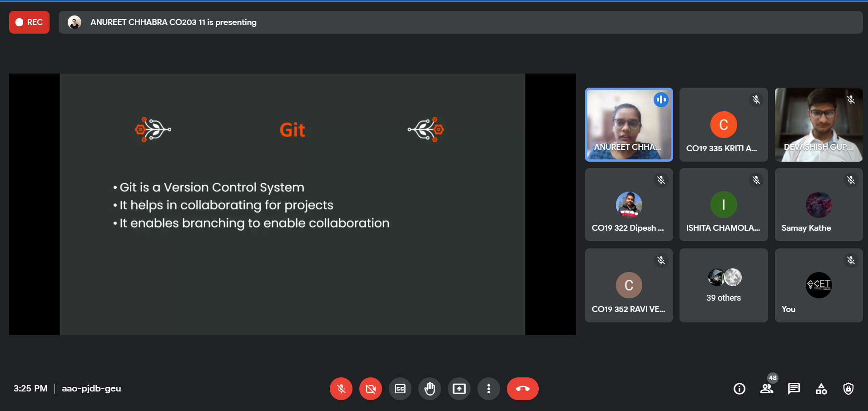Click the ISHITA CHAMOLA participant tile
868x411 pixels.
pyautogui.click(x=724, y=205)
